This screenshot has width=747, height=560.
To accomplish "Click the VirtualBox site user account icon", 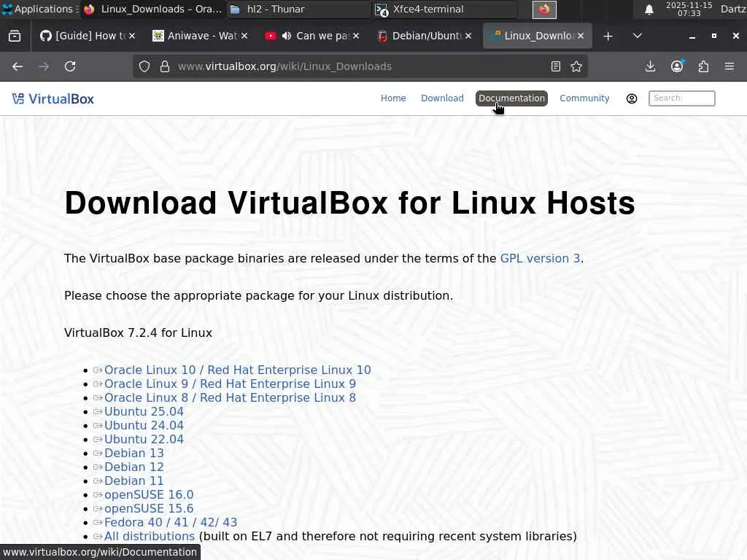I will [632, 98].
